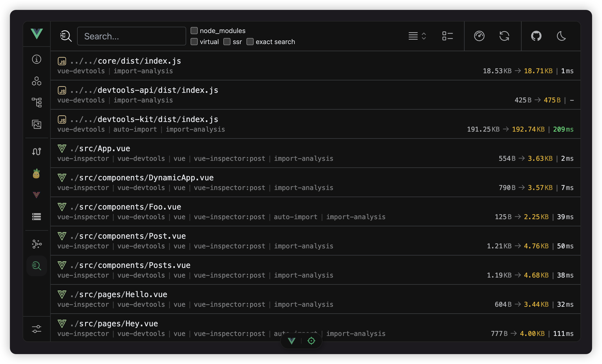Viewport: 602px width, 364px height.
Task: Open the Overview info tab in sidebar
Action: pos(36,59)
